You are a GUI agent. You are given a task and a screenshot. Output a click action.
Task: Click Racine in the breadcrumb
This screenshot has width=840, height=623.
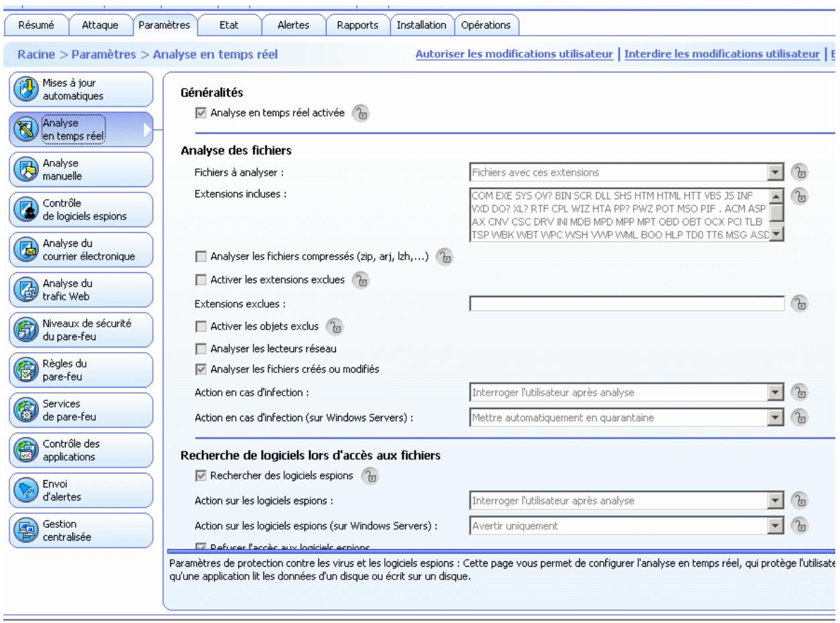click(38, 54)
